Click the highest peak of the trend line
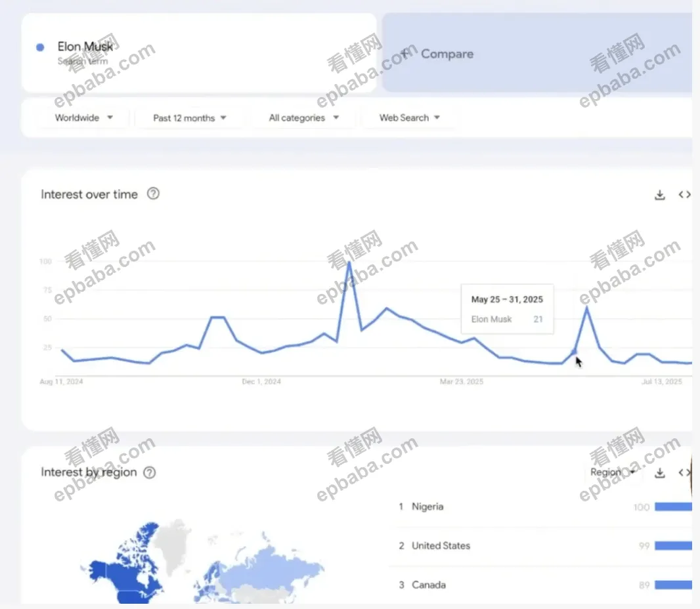This screenshot has height=609, width=700. [349, 262]
